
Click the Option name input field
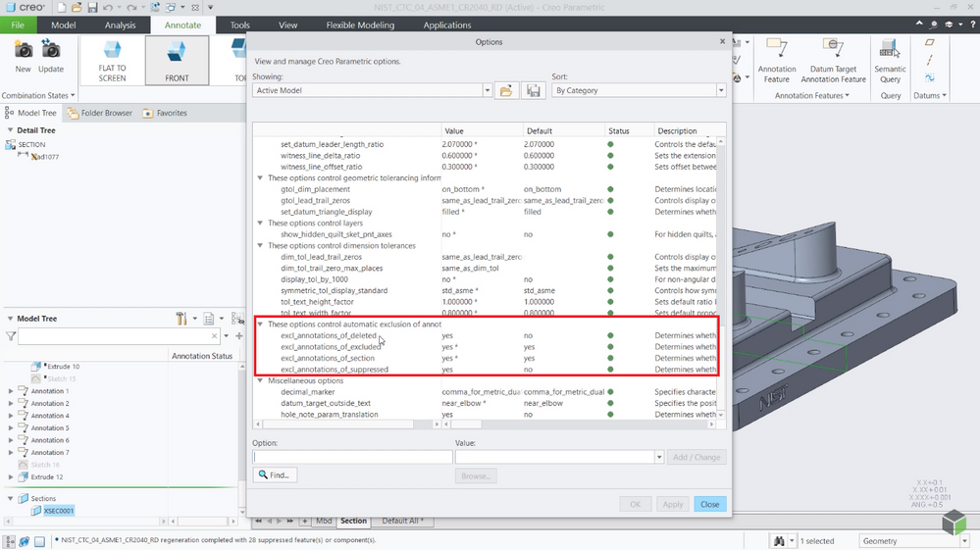[352, 457]
